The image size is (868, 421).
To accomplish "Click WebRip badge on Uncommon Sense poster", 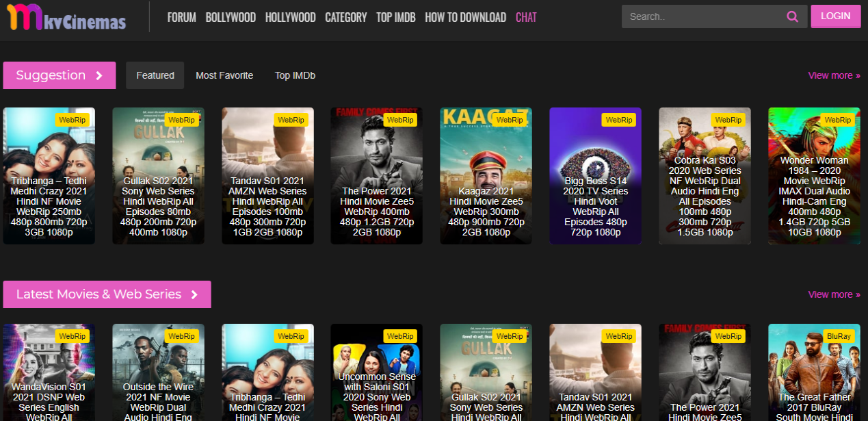I will point(400,336).
